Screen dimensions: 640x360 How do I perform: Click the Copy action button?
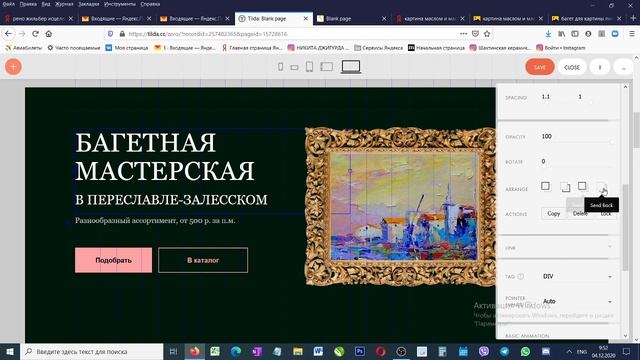pos(553,213)
